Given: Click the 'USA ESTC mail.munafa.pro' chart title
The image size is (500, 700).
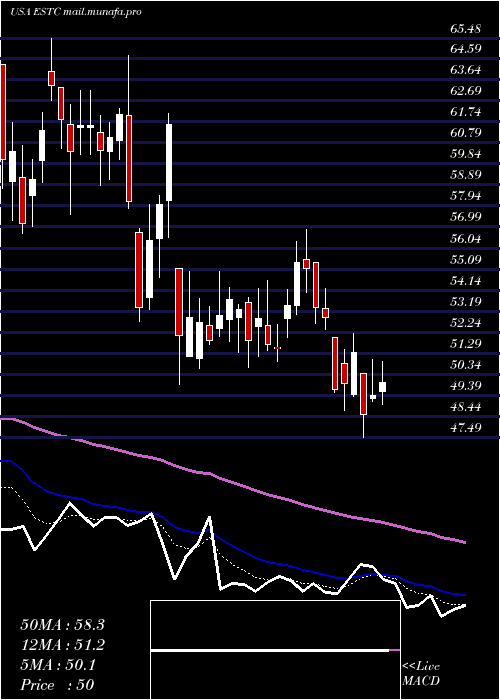Looking at the screenshot, I should pyautogui.click(x=75, y=12).
